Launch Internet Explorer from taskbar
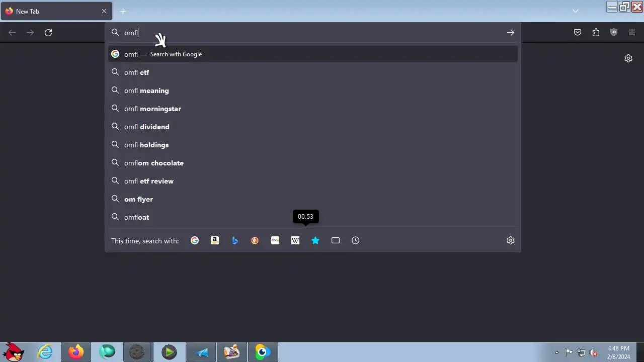 (x=45, y=352)
